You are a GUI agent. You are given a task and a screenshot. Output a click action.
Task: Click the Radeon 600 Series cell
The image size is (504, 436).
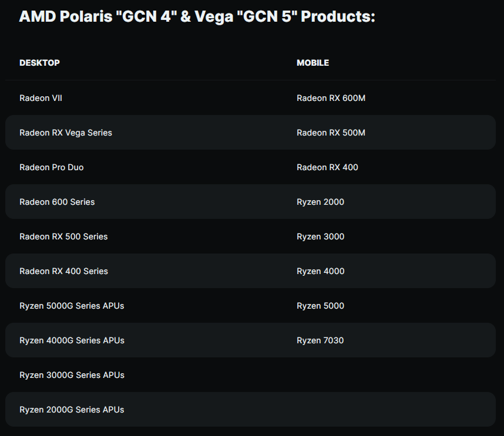pyautogui.click(x=57, y=202)
